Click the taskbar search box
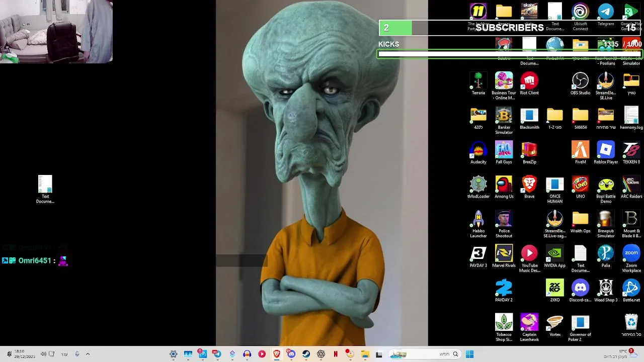Viewport: 644px width, 362px height. [425, 354]
